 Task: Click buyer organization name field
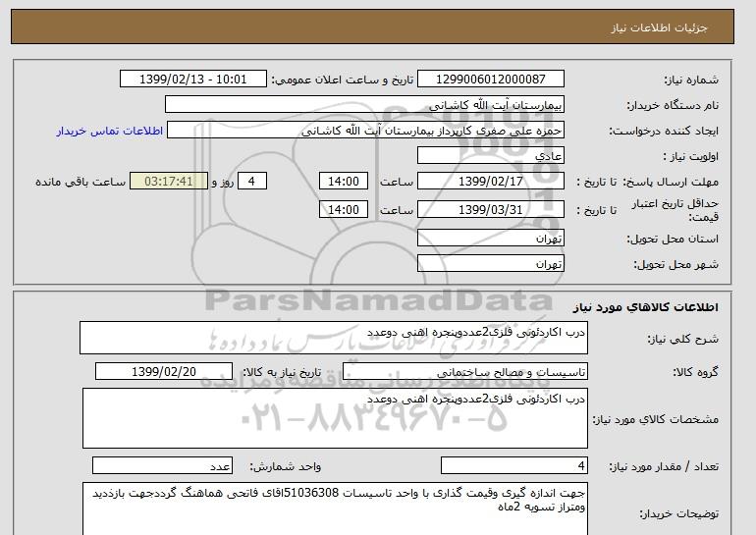[364, 105]
